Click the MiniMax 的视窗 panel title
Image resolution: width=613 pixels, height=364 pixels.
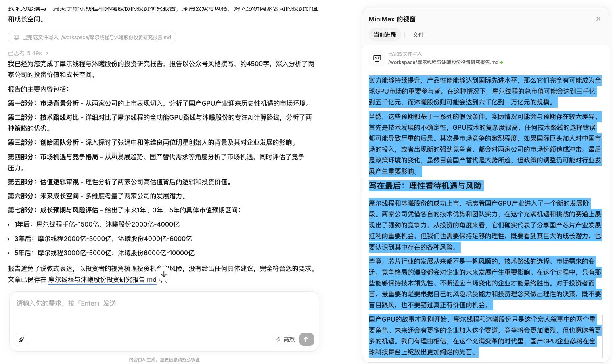(392, 19)
